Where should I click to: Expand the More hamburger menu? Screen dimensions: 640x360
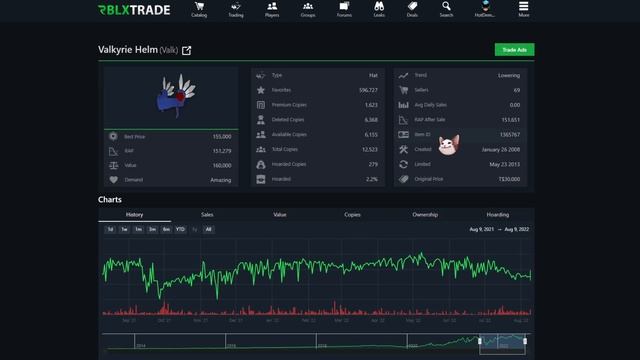[x=524, y=9]
